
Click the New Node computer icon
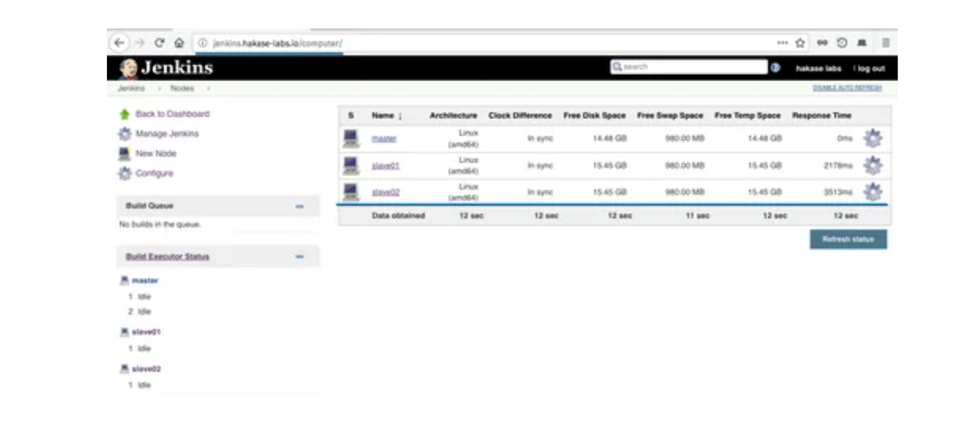pyautogui.click(x=125, y=154)
